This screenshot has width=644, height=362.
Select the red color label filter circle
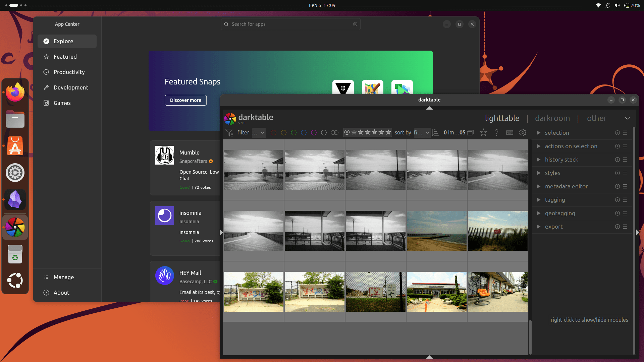point(273,133)
